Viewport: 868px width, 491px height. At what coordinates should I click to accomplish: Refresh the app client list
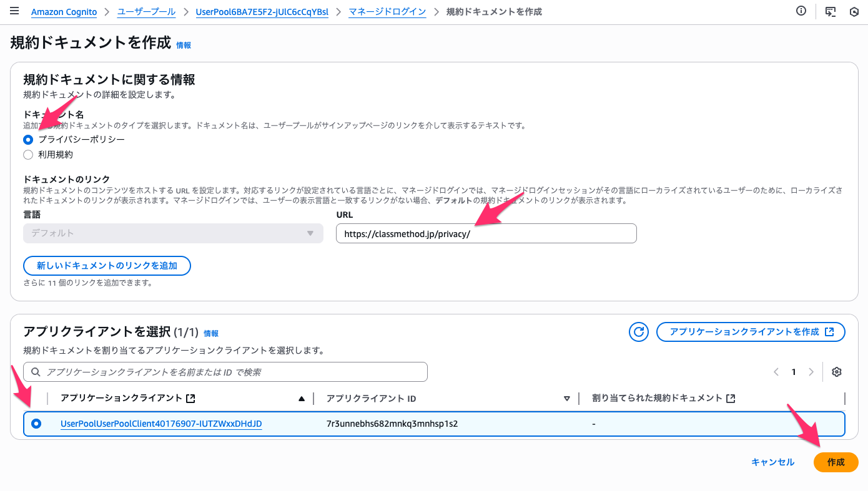[639, 332]
